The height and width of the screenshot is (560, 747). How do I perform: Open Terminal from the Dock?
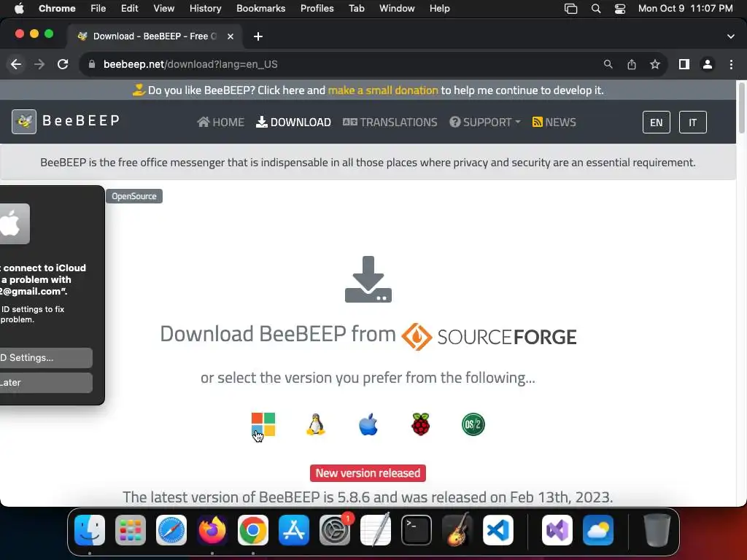click(417, 530)
